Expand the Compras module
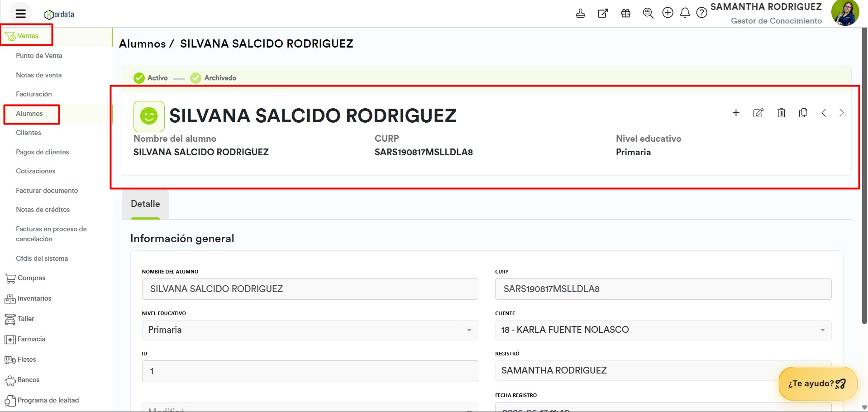This screenshot has height=412, width=868. pyautogui.click(x=25, y=278)
